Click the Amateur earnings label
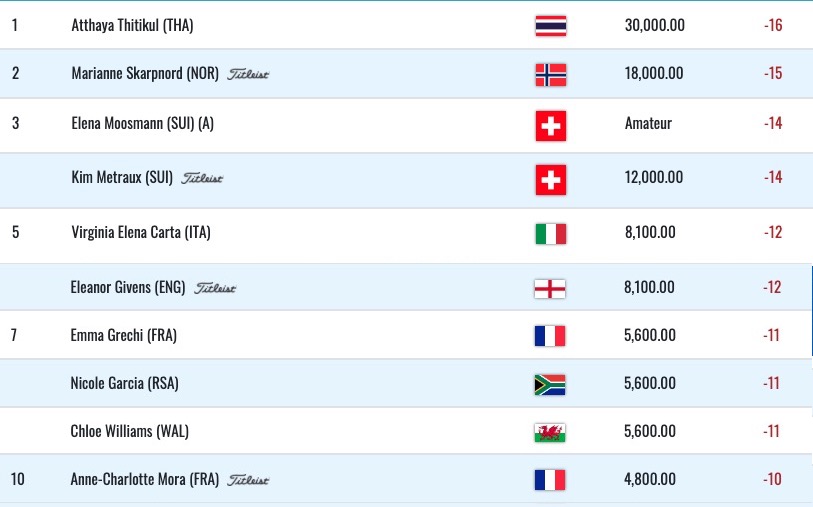 click(x=648, y=123)
